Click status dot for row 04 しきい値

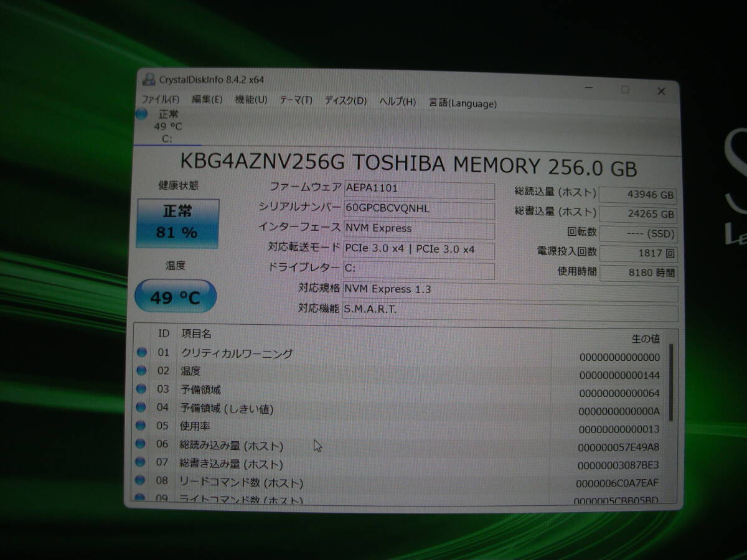(x=141, y=408)
